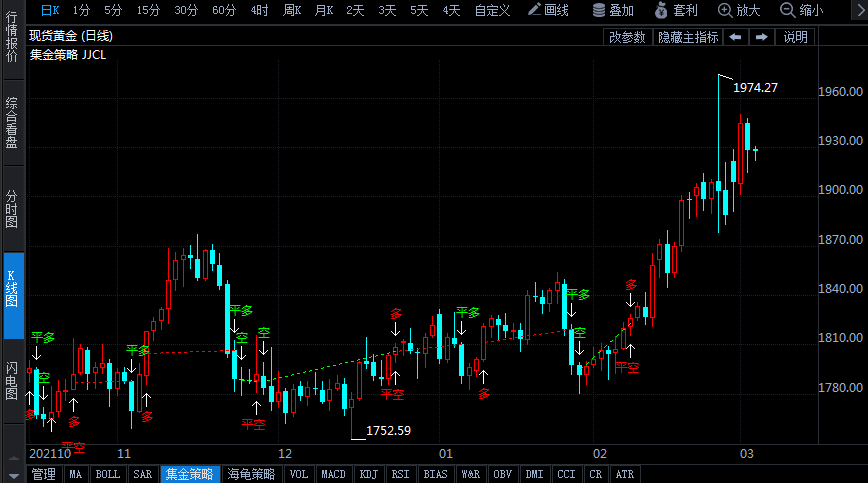Click the 1974.27 high price label
Viewport: 868px width, 483px height.
coord(755,87)
